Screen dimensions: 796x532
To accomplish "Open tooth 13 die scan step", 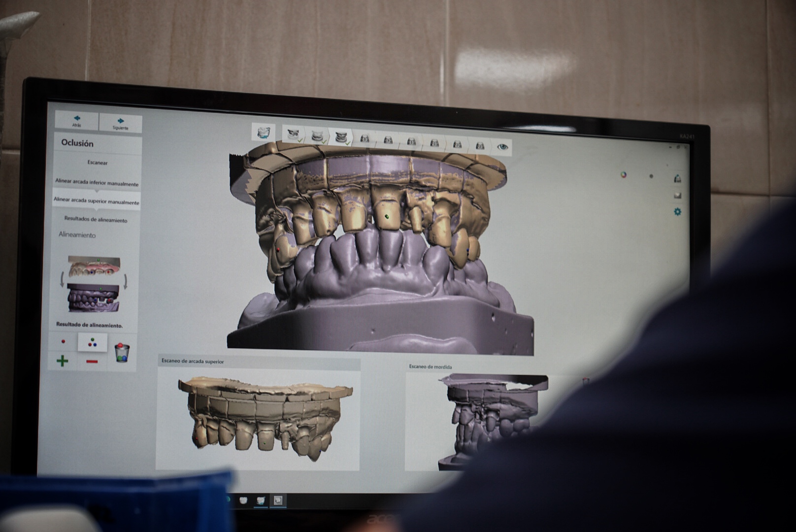I will (x=365, y=139).
